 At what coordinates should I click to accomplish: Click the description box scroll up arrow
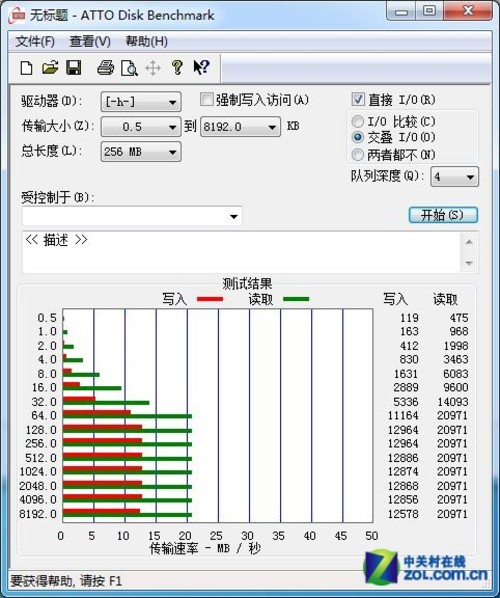[469, 242]
